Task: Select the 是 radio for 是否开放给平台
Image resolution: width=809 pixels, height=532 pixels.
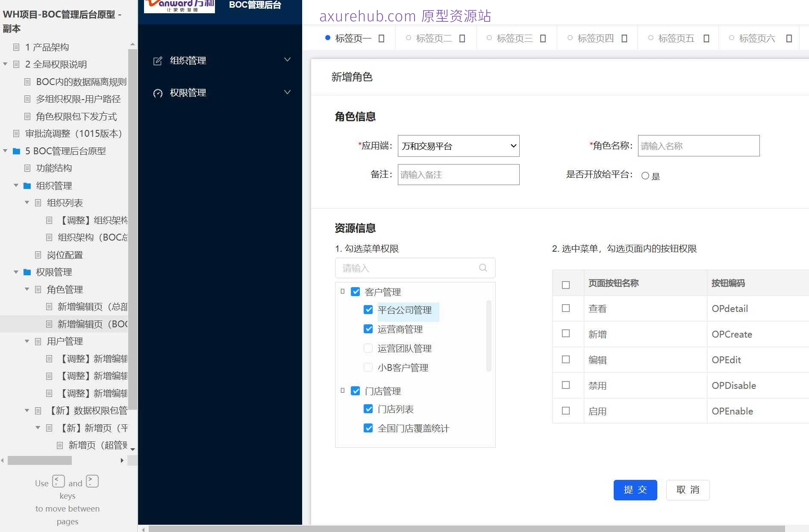Action: pos(645,176)
